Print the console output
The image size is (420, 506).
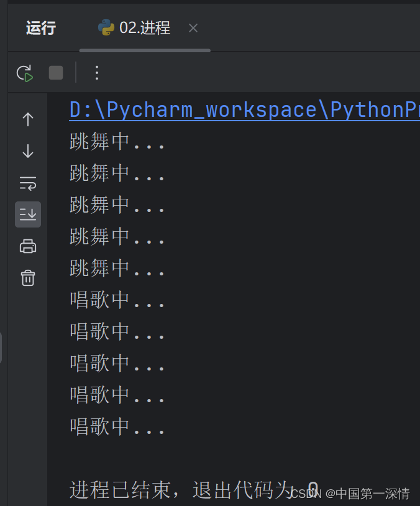click(27, 246)
